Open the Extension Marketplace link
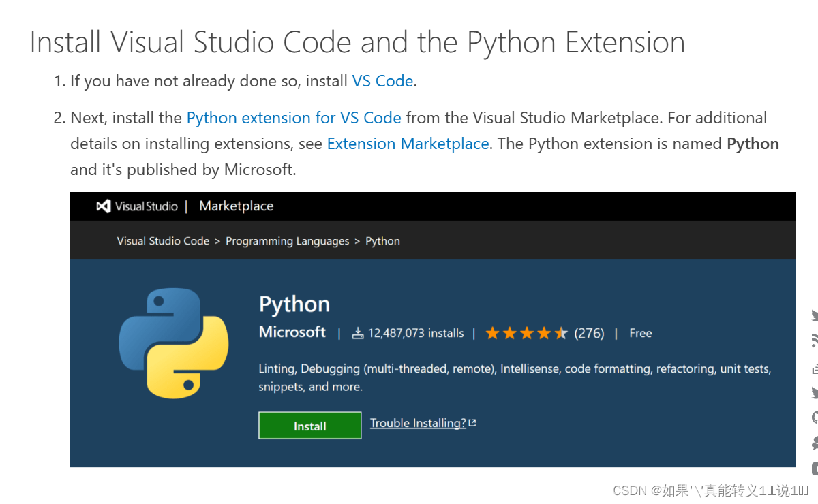818x504 pixels. click(408, 144)
